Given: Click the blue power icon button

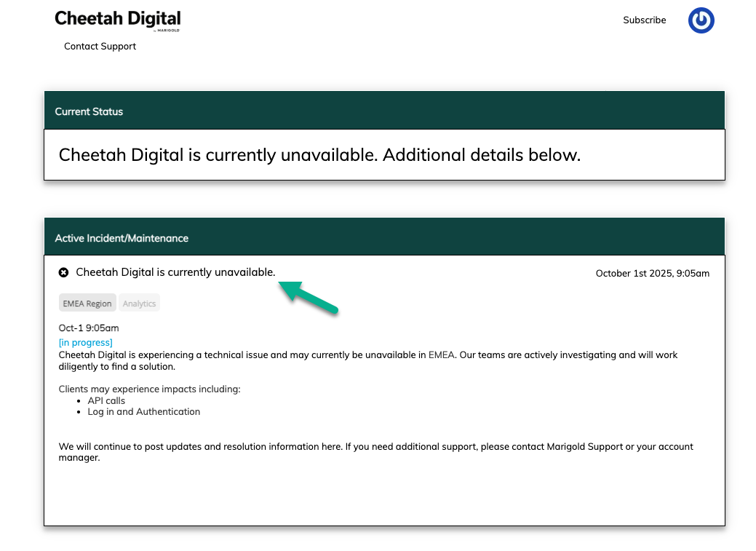Looking at the screenshot, I should tap(701, 20).
